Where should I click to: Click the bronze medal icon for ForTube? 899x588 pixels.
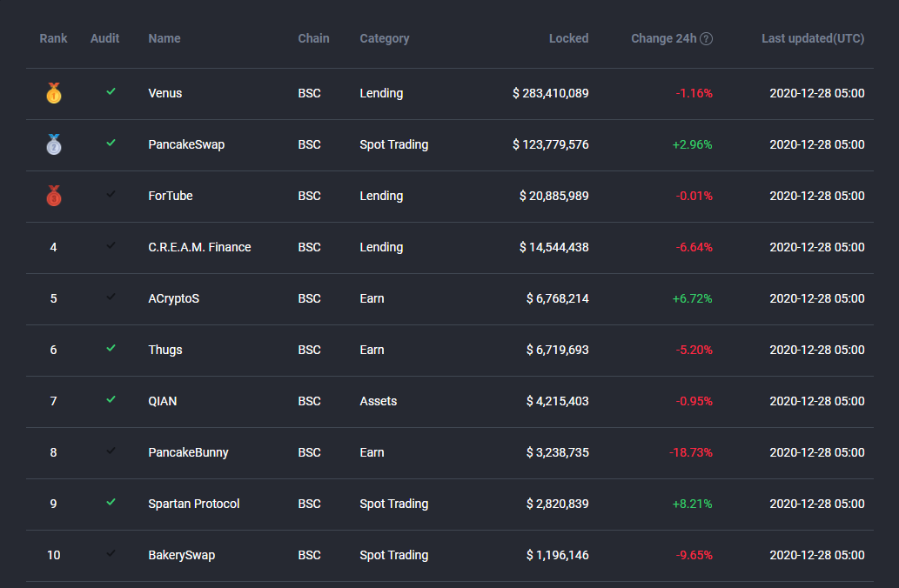click(54, 196)
